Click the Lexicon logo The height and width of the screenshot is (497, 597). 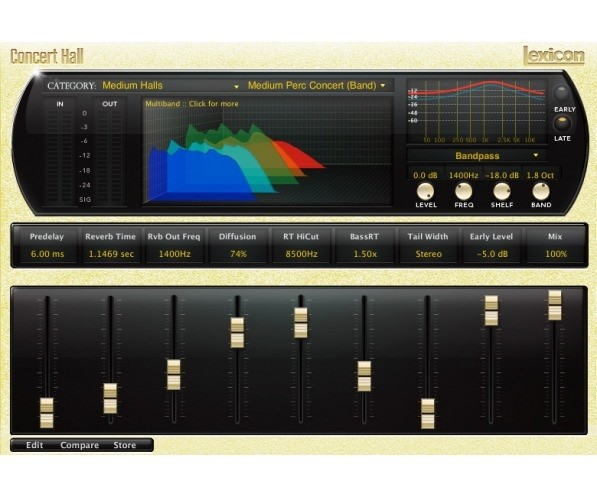pos(554,56)
